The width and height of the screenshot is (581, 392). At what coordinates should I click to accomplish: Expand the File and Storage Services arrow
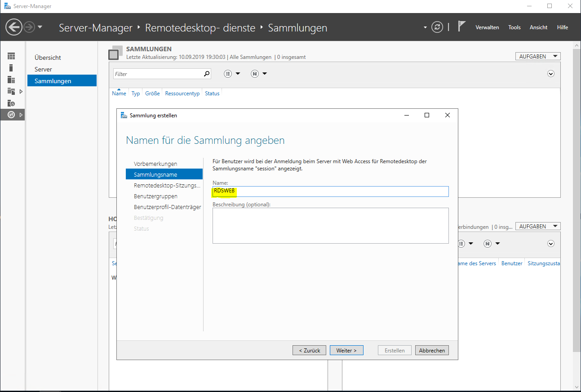(x=21, y=91)
